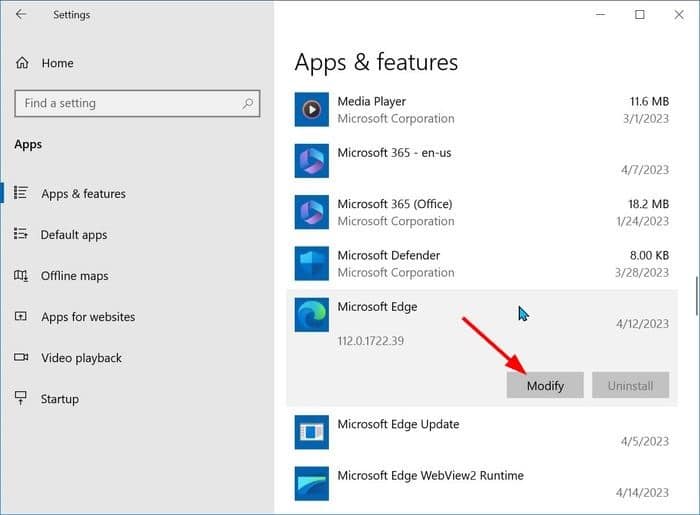Viewport: 700px width, 515px height.
Task: Click the 4/14/2023 install date
Action: click(642, 492)
